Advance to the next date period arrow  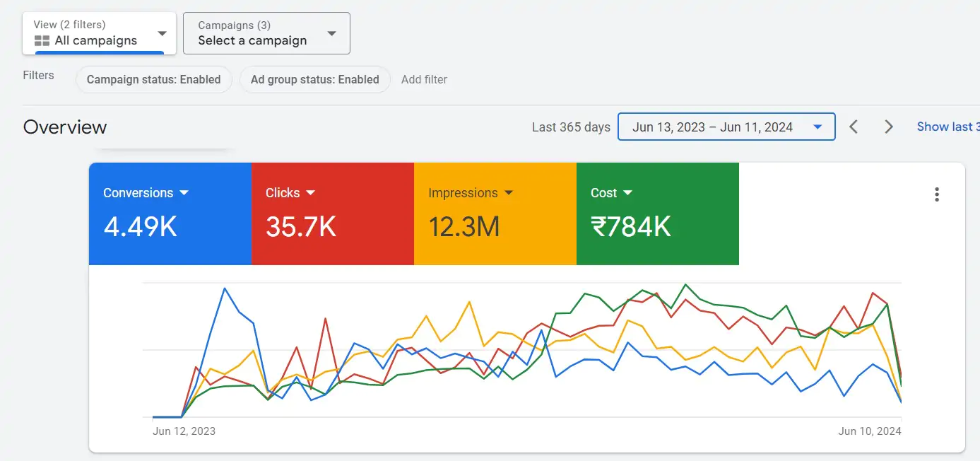click(x=888, y=127)
